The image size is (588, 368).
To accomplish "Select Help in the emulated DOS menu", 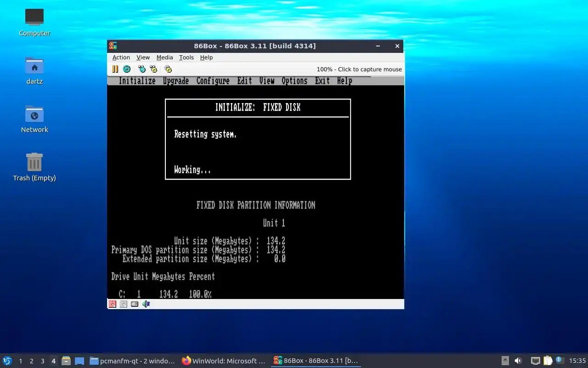I will [345, 81].
